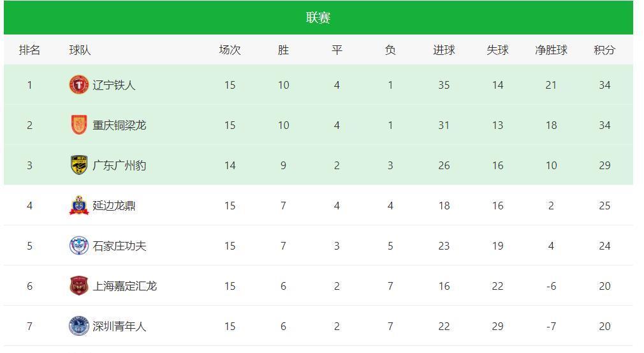Screen dimensions: 644x353
Task: Select the 广东广州豹 team badge
Action: pos(79,165)
